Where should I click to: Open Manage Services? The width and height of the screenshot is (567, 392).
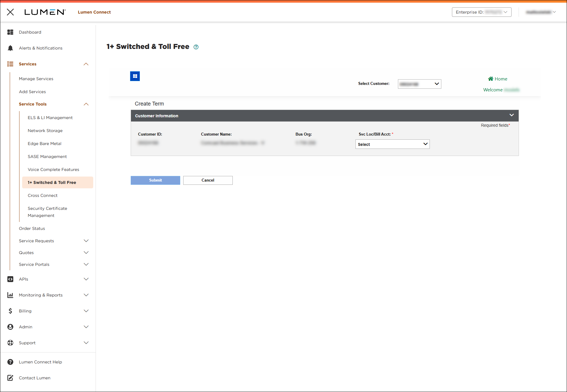36,79
